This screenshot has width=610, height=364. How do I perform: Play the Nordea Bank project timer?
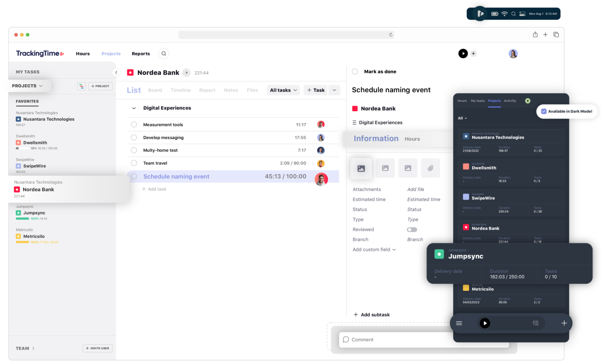[x=186, y=73]
